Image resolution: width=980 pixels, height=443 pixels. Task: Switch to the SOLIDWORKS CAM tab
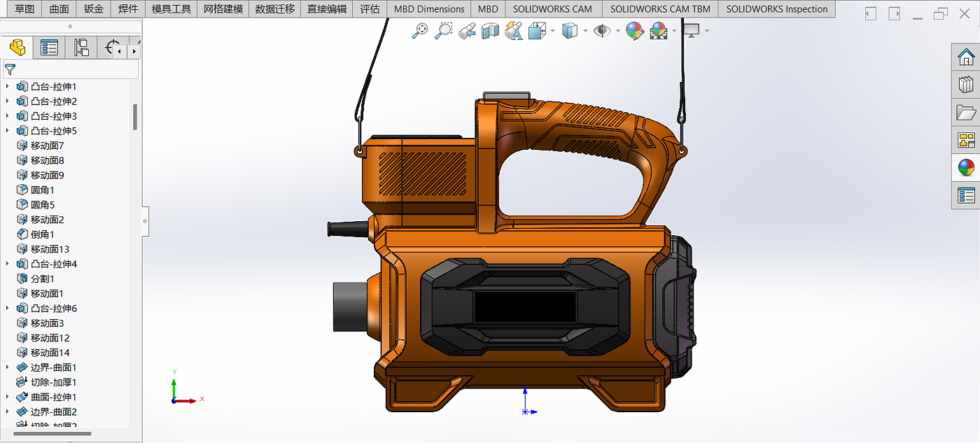552,9
